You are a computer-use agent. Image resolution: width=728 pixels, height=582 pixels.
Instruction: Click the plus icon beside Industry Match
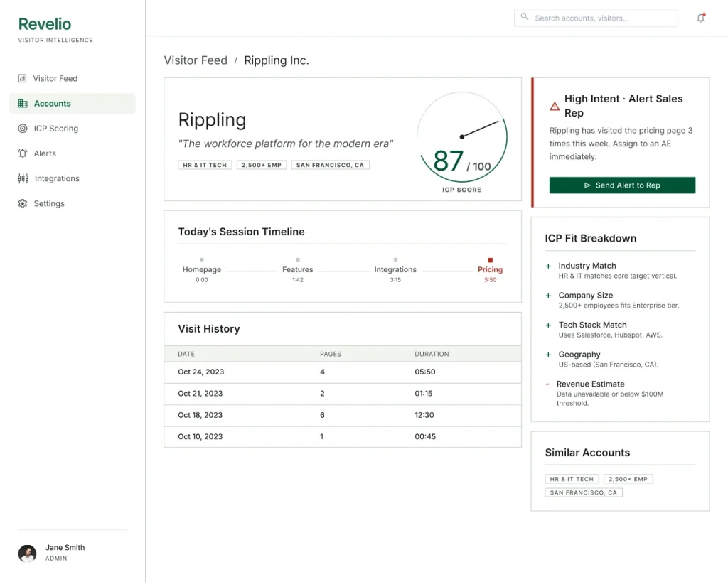[x=548, y=266]
